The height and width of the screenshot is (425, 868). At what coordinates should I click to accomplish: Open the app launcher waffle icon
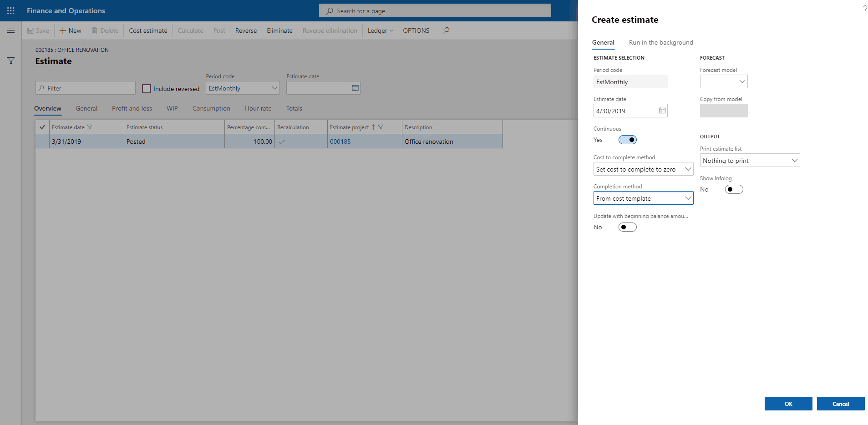point(11,10)
